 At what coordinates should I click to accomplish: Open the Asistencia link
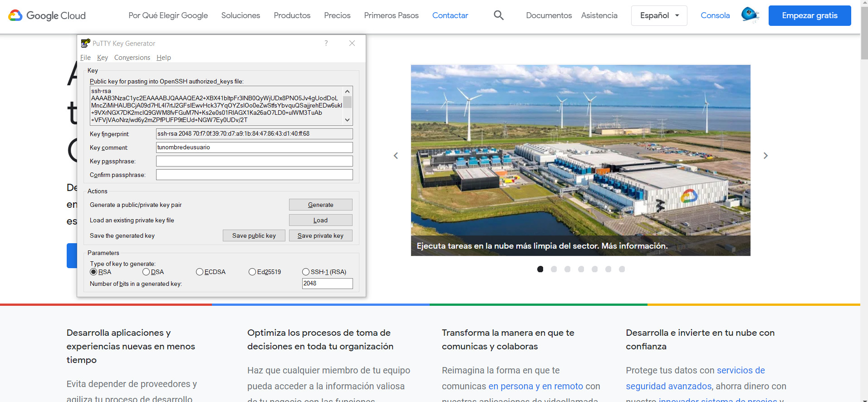point(599,15)
